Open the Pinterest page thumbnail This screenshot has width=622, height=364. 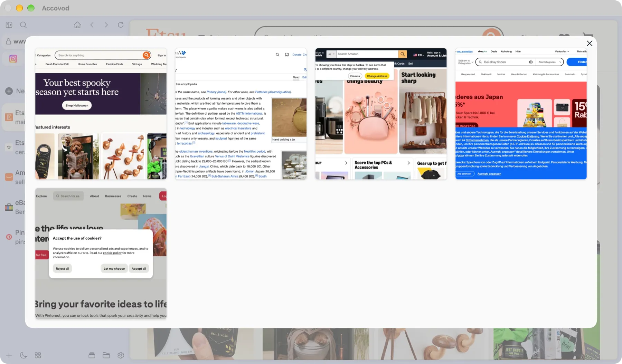[101, 253]
